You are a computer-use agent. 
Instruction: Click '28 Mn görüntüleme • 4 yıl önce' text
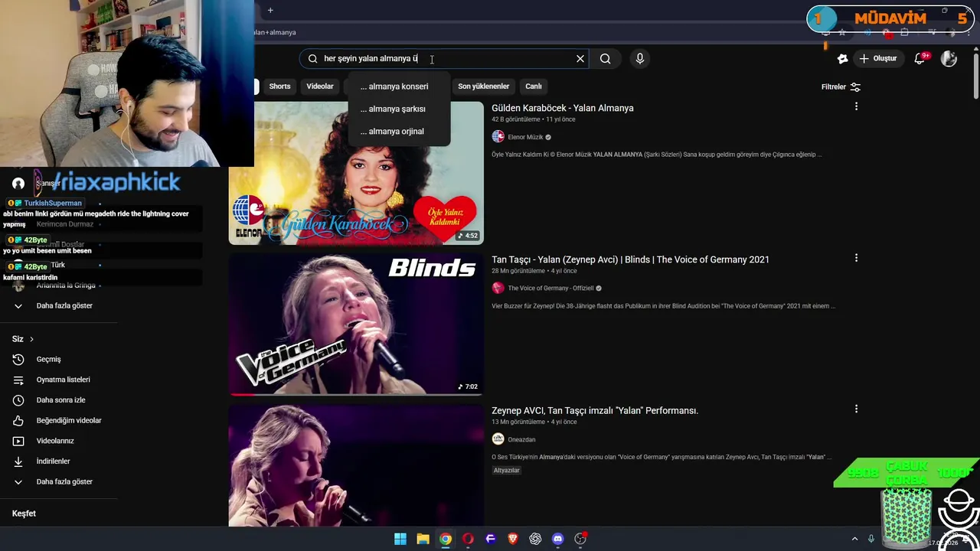click(534, 271)
